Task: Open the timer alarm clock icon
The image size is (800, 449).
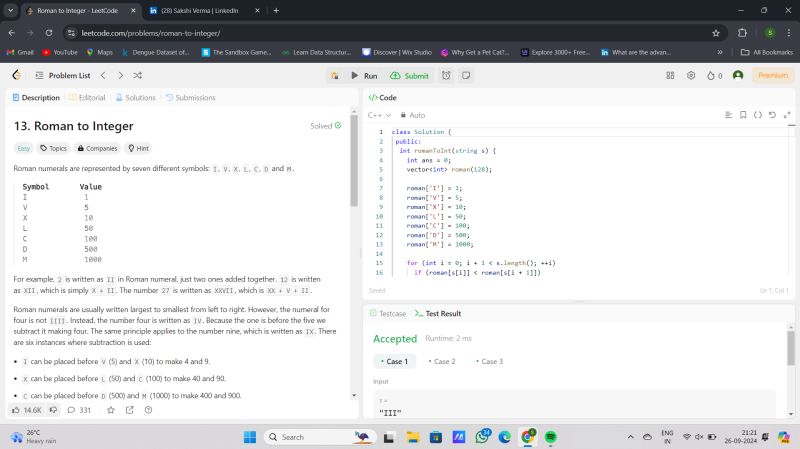Action: (x=446, y=76)
